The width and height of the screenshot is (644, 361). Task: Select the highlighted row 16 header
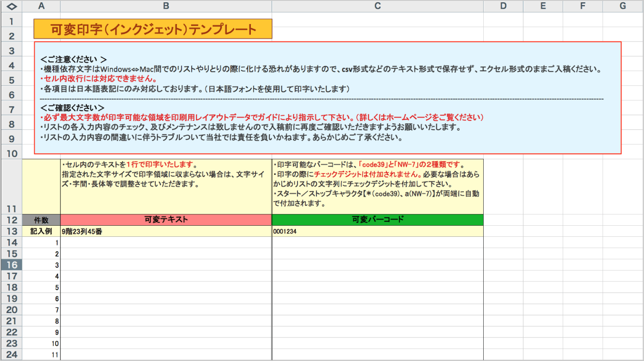pos(12,265)
